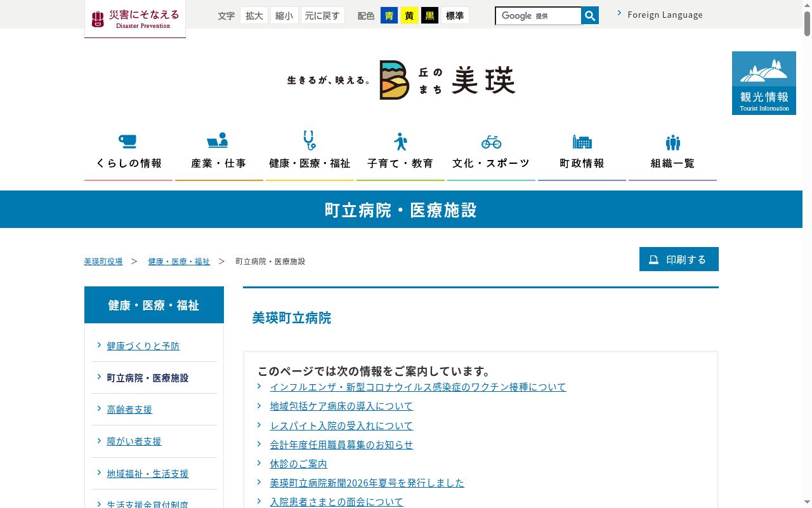Open 入院患者さまとの面会について
The height and width of the screenshot is (508, 812).
click(x=337, y=502)
